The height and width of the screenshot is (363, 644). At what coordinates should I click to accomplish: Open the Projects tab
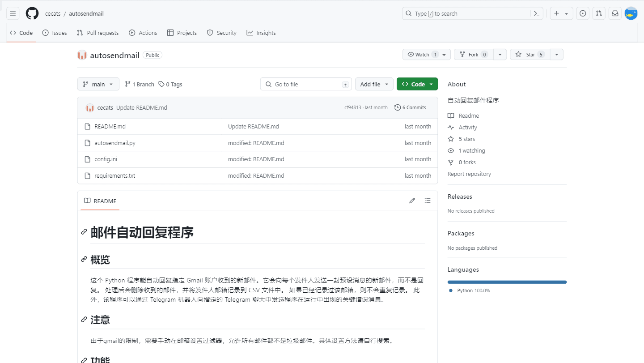tap(182, 33)
